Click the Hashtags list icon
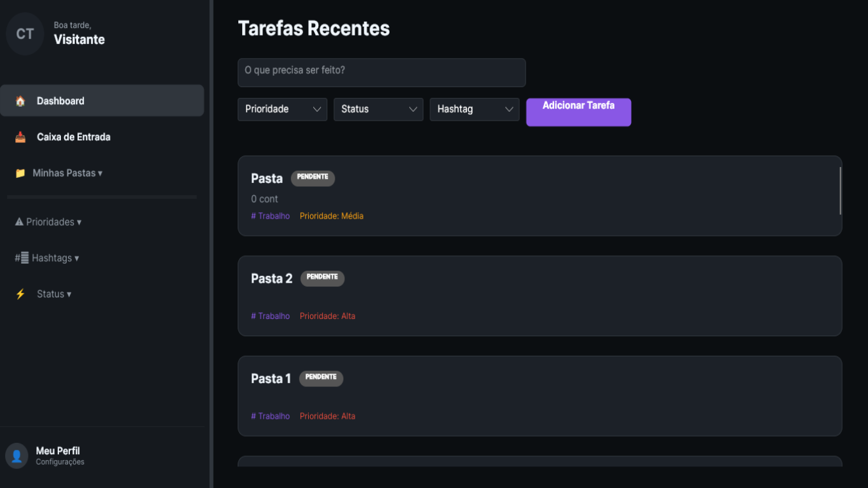Viewport: 868px width, 488px height. tap(22, 258)
